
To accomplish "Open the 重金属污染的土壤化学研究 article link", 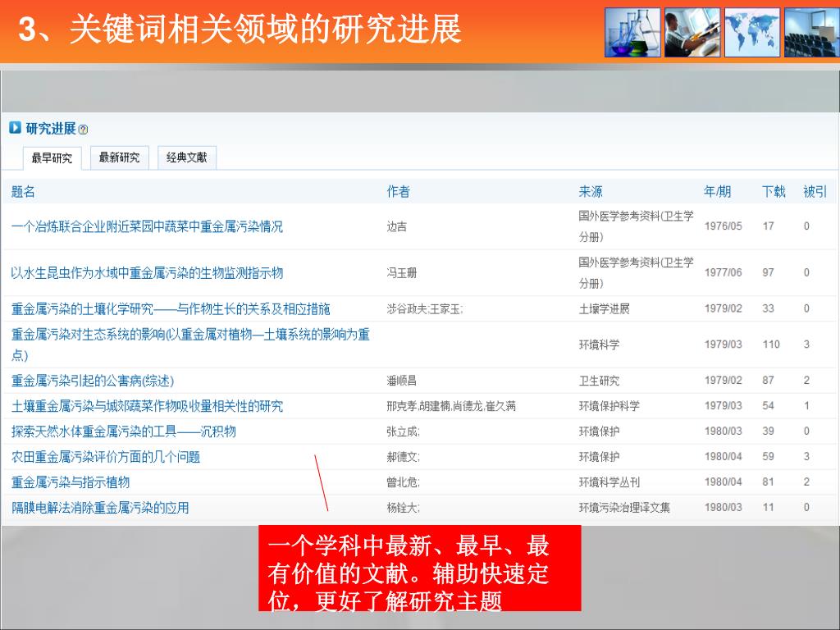I will click(171, 309).
